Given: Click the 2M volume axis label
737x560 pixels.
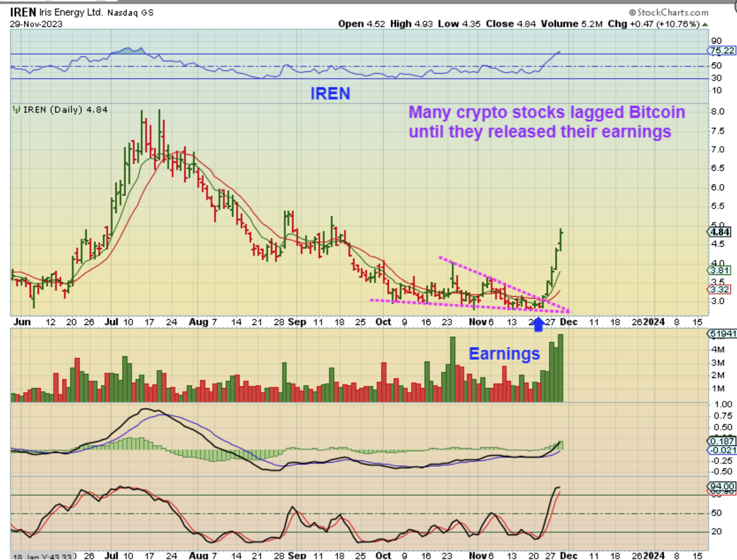Looking at the screenshot, I should (718, 375).
